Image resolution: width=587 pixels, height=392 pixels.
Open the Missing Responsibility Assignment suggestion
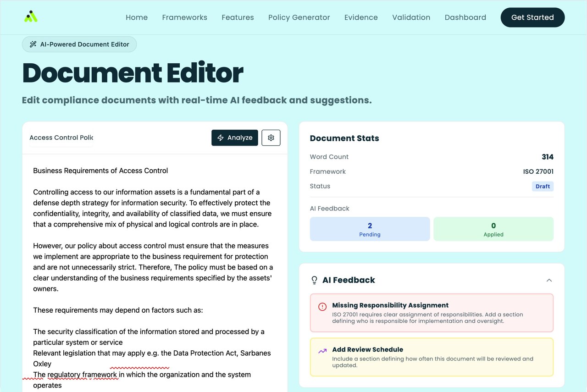pos(431,313)
